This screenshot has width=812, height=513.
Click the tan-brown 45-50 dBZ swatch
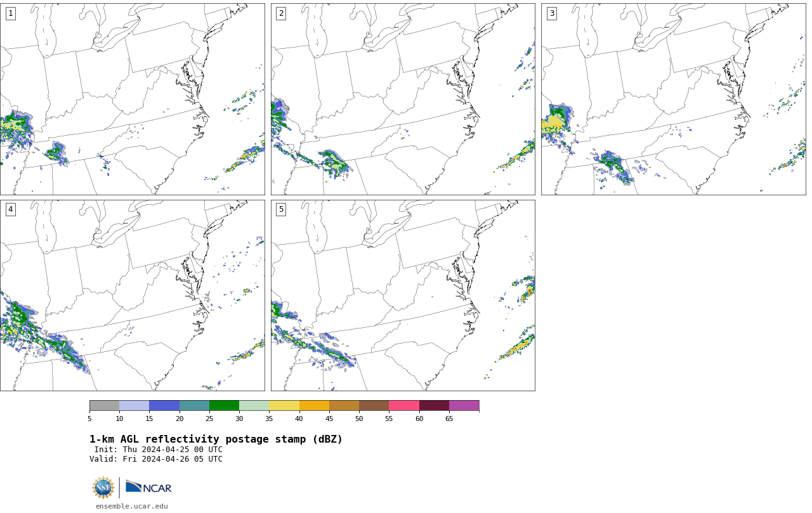pyautogui.click(x=344, y=406)
